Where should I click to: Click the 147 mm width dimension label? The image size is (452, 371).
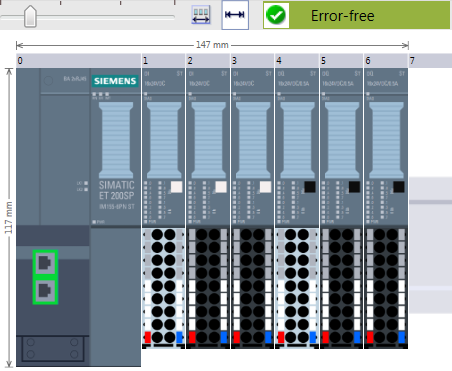(212, 45)
